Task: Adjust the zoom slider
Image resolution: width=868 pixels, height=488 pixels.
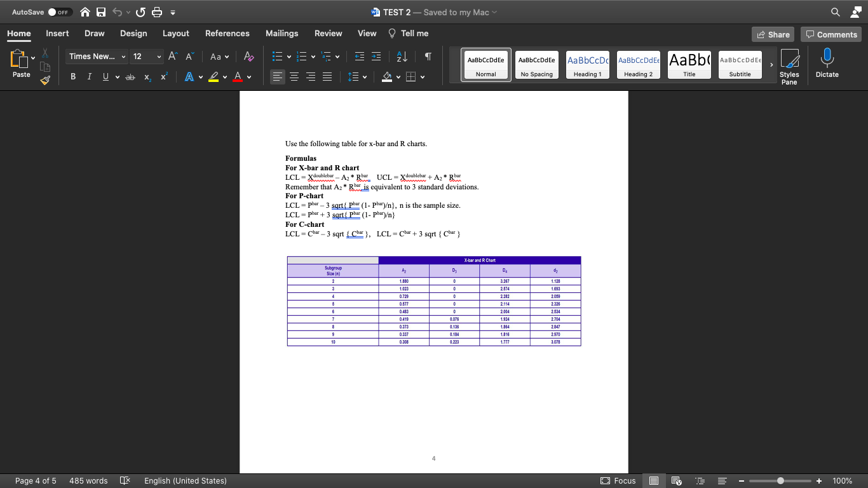Action: coord(780,481)
